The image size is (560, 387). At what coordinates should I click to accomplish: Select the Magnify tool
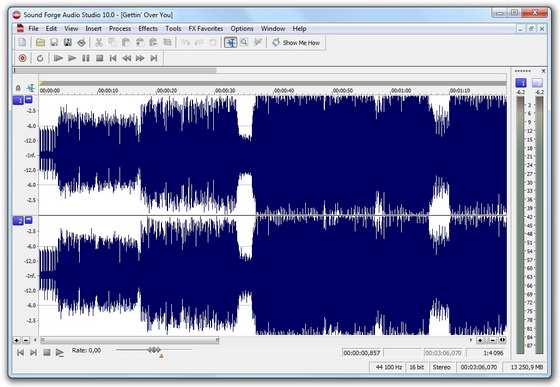(x=244, y=42)
